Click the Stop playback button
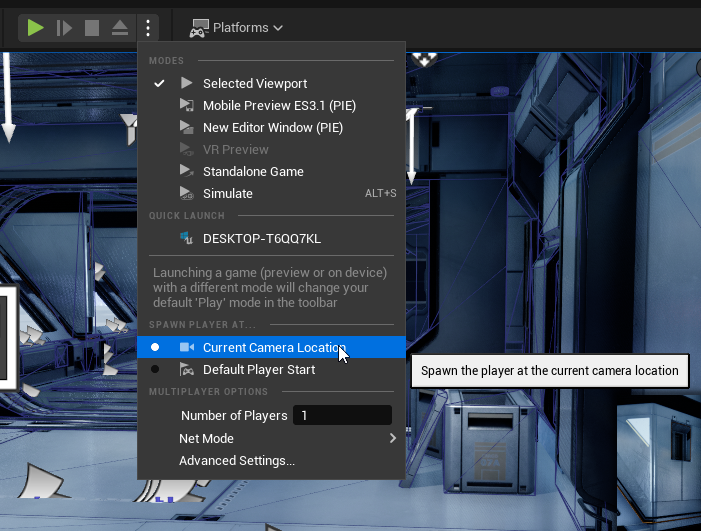This screenshot has height=531, width=701. point(92,28)
